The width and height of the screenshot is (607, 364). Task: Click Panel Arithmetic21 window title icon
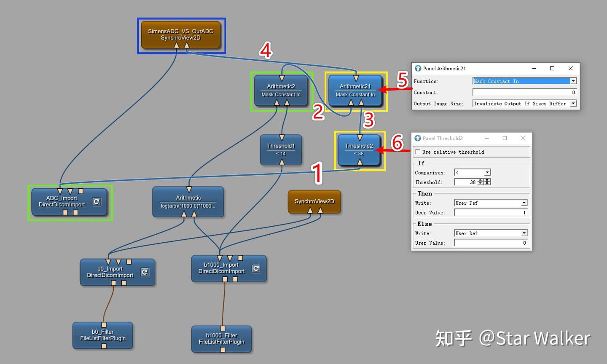418,68
